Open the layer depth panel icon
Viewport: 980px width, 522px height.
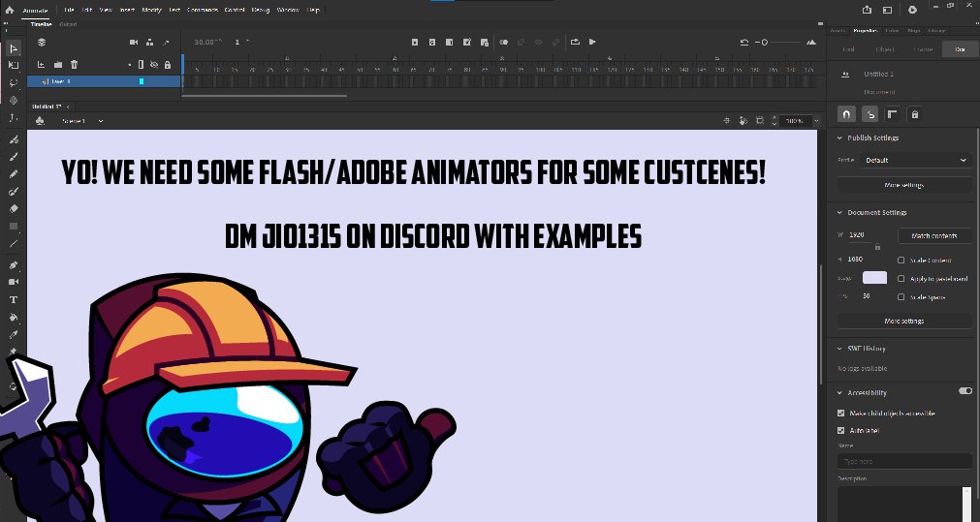(x=42, y=42)
